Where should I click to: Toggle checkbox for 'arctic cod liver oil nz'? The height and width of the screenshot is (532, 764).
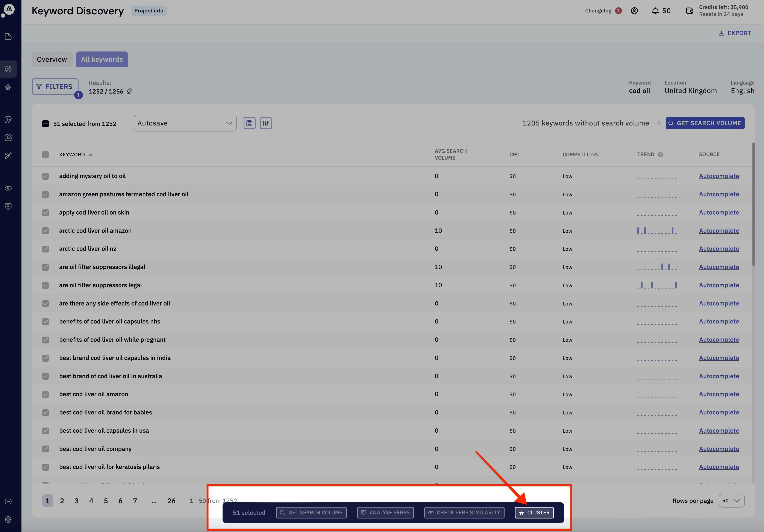(45, 249)
